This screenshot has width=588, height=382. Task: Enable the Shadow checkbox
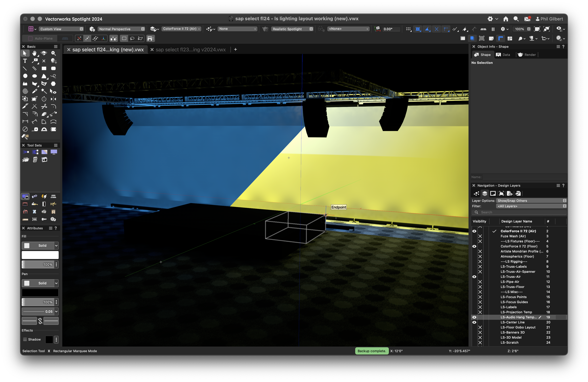click(x=25, y=339)
